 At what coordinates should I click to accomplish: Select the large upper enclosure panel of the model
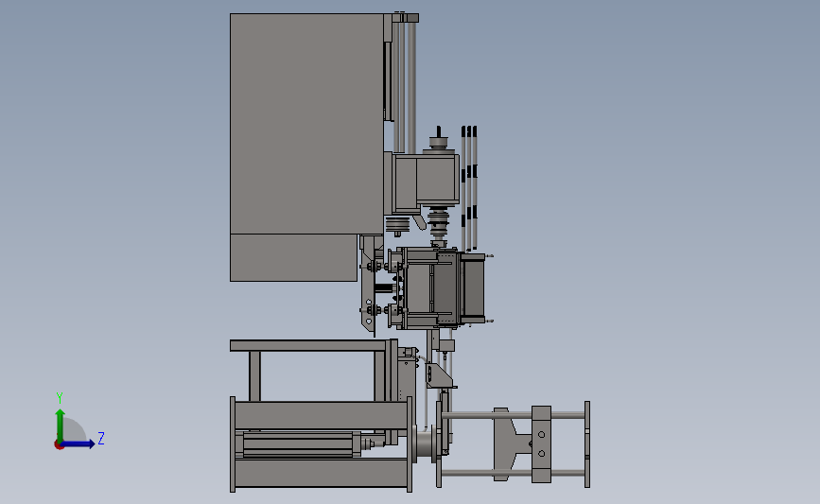306,123
